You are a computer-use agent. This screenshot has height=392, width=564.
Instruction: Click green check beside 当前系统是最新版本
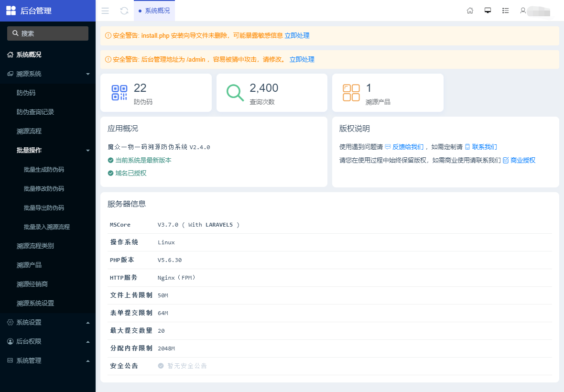pyautogui.click(x=111, y=160)
